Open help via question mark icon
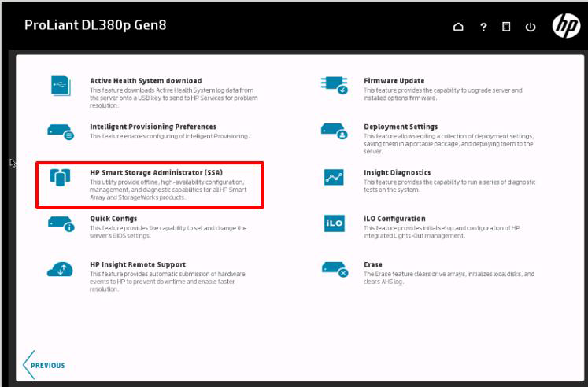 click(x=483, y=27)
